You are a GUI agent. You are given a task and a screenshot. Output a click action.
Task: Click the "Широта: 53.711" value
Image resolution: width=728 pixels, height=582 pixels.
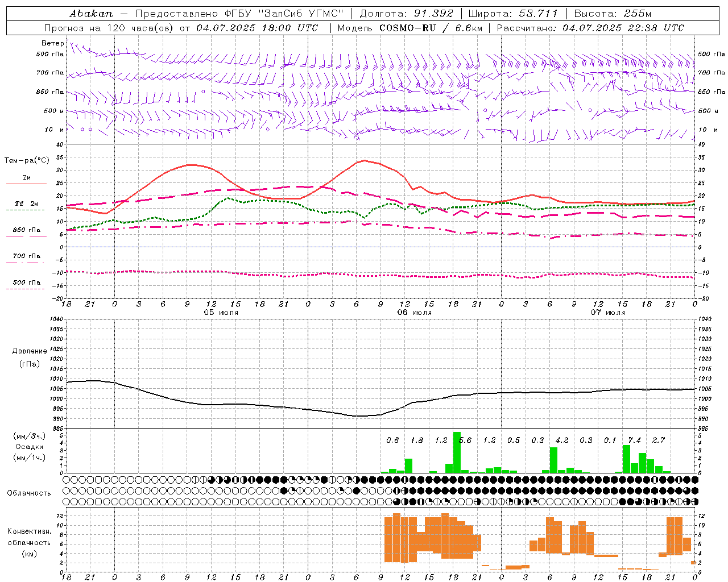tap(513, 14)
